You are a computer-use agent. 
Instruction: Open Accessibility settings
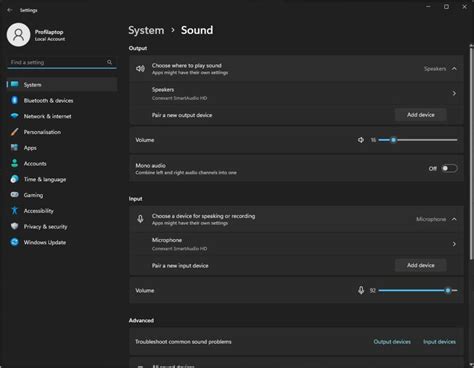coord(62,211)
